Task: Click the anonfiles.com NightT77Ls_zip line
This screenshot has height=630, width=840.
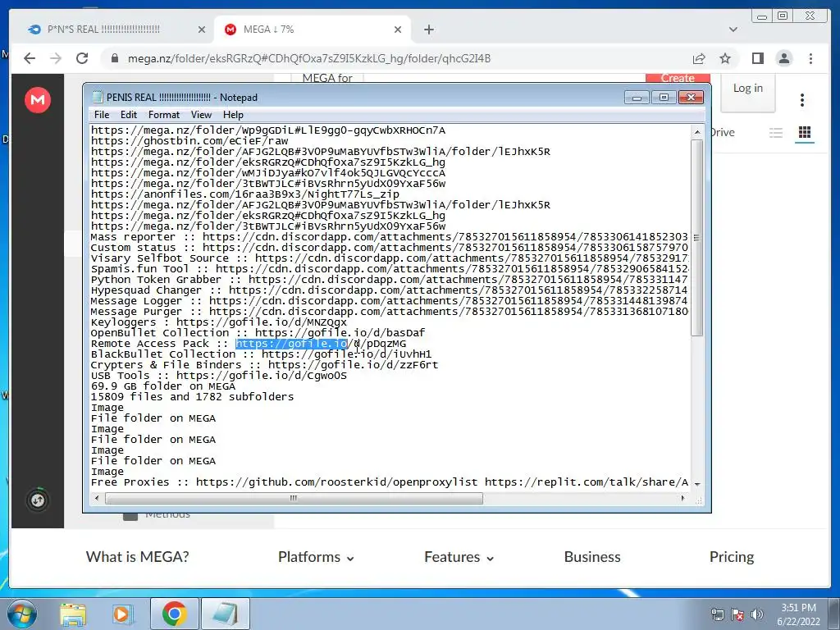Action: (244, 194)
